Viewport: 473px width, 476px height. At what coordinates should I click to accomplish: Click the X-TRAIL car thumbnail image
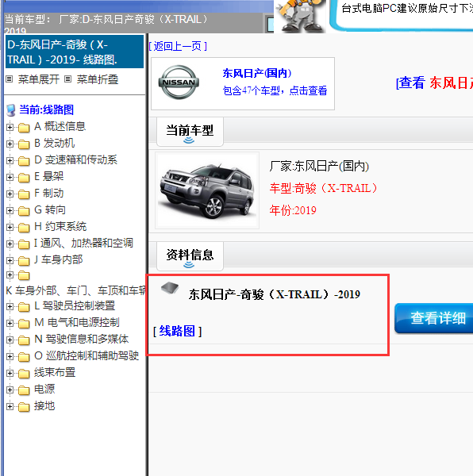[207, 190]
